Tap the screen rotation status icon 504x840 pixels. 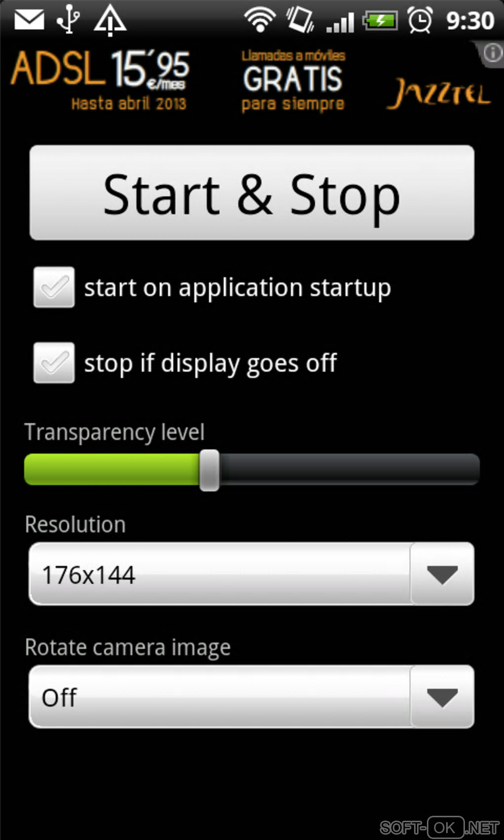(300, 20)
